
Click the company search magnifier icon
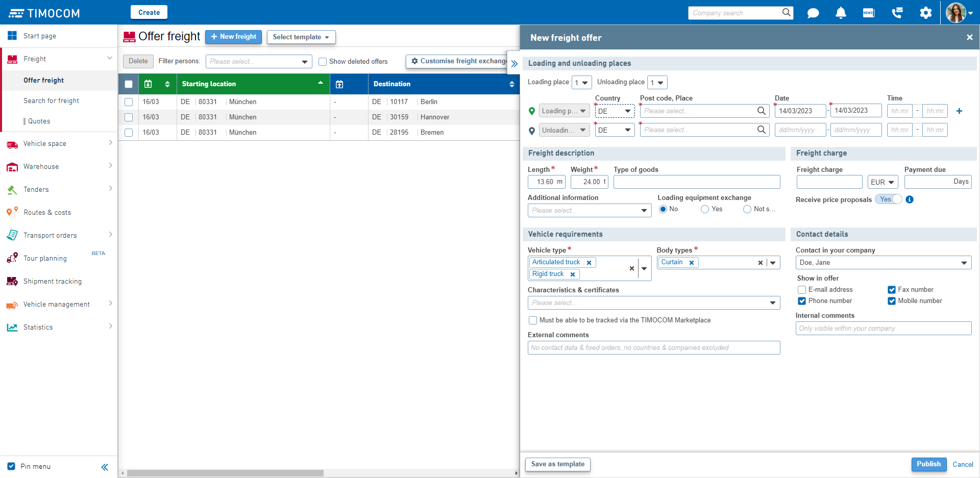[x=786, y=12]
